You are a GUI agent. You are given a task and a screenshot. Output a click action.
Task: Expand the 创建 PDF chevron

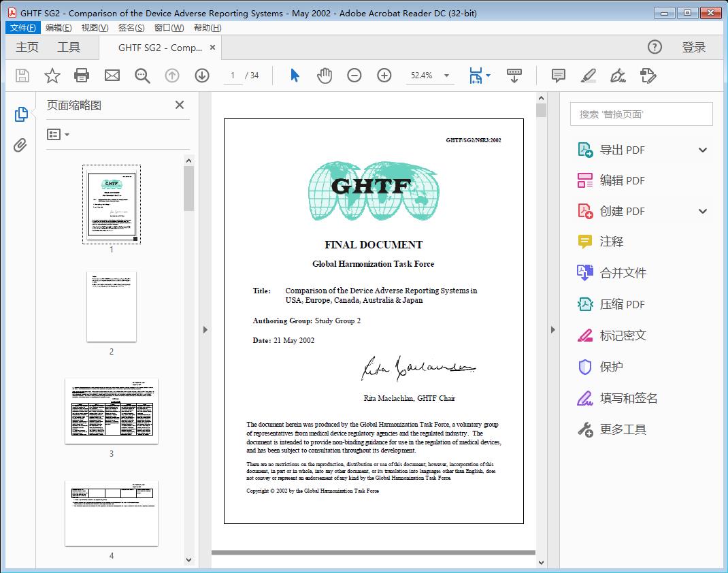(x=703, y=211)
